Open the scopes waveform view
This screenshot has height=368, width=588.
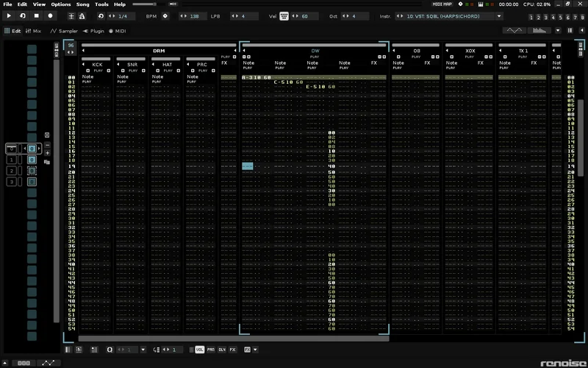coord(514,31)
